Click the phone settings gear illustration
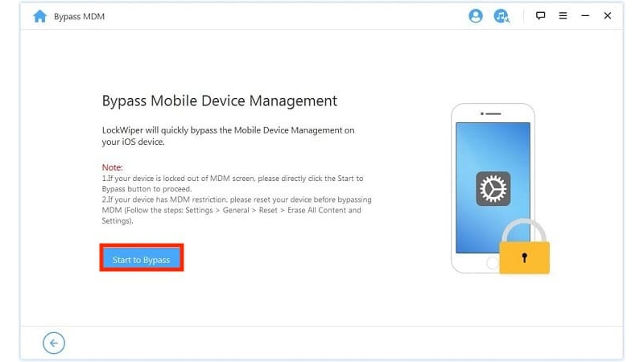 pos(493,189)
